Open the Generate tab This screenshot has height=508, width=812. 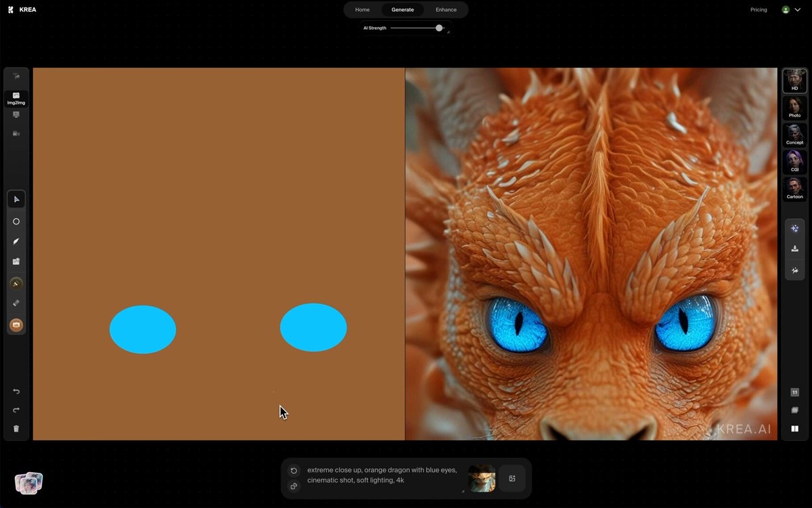pos(403,9)
